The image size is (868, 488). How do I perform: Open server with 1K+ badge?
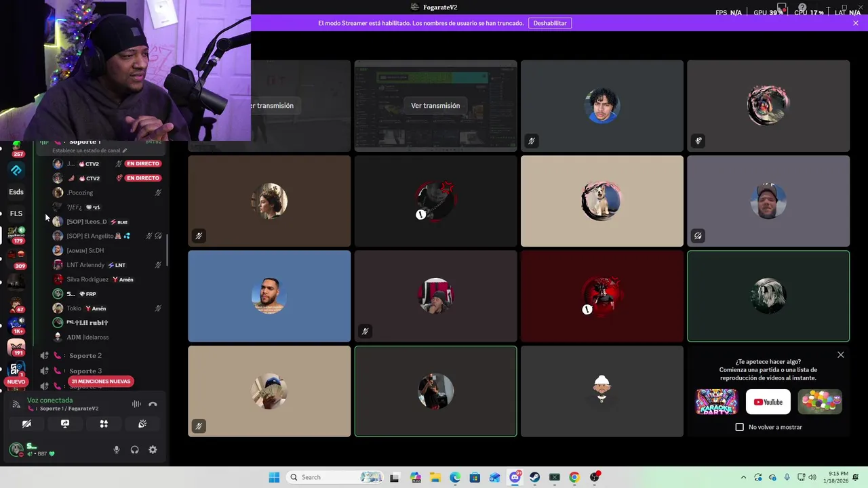[16, 325]
